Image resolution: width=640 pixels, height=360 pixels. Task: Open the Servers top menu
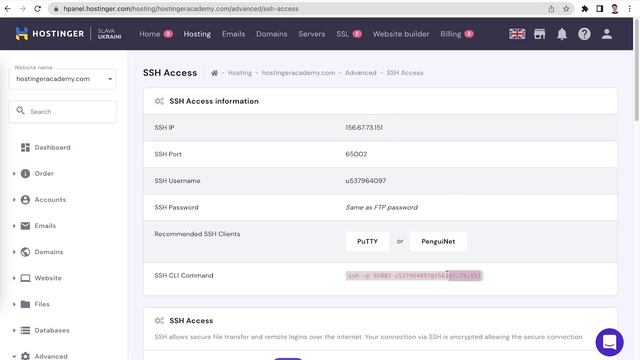pos(311,34)
